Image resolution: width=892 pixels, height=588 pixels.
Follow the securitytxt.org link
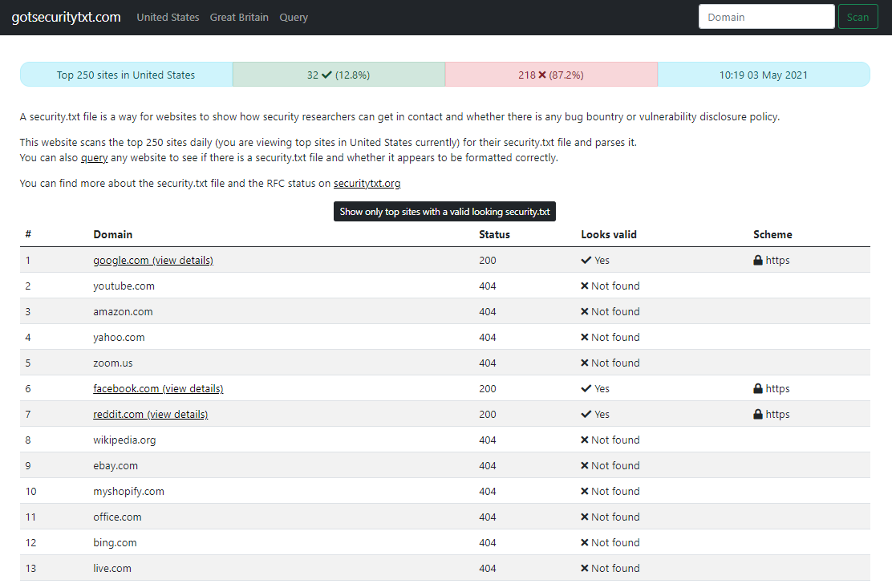(x=367, y=184)
